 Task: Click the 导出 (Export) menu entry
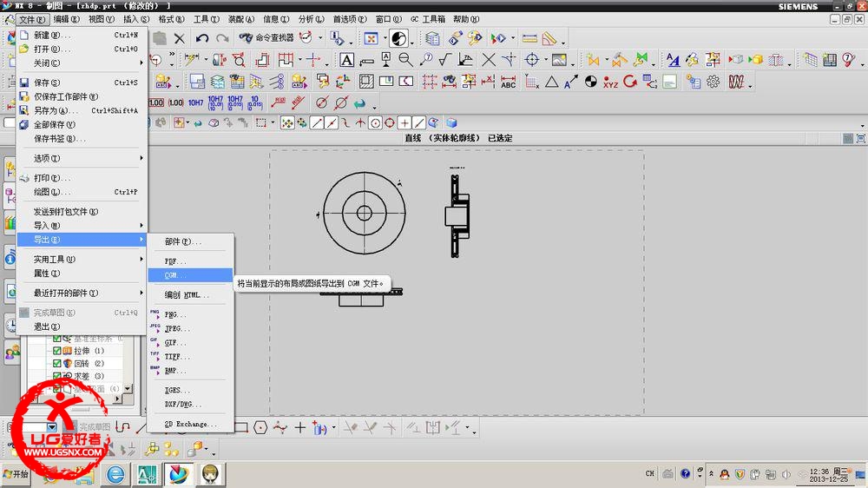point(82,240)
